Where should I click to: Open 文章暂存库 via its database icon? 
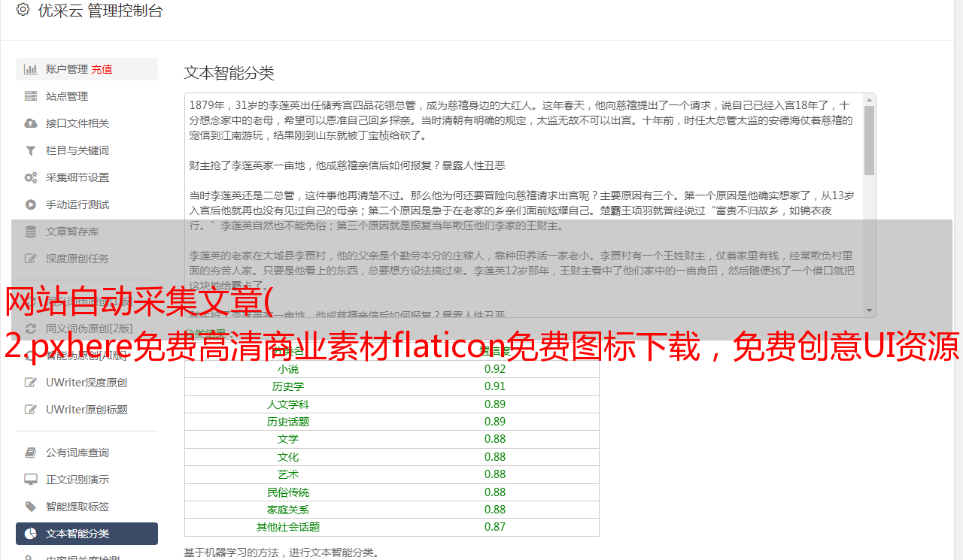coord(31,232)
